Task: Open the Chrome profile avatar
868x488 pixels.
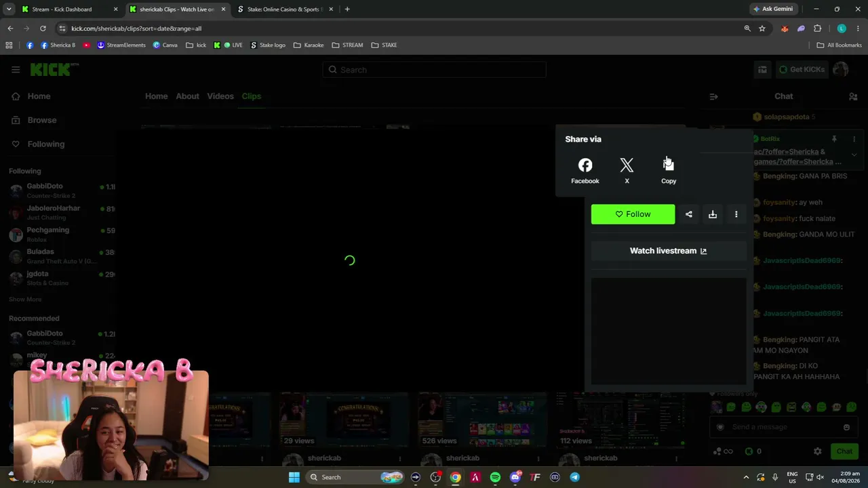Action: [x=842, y=28]
